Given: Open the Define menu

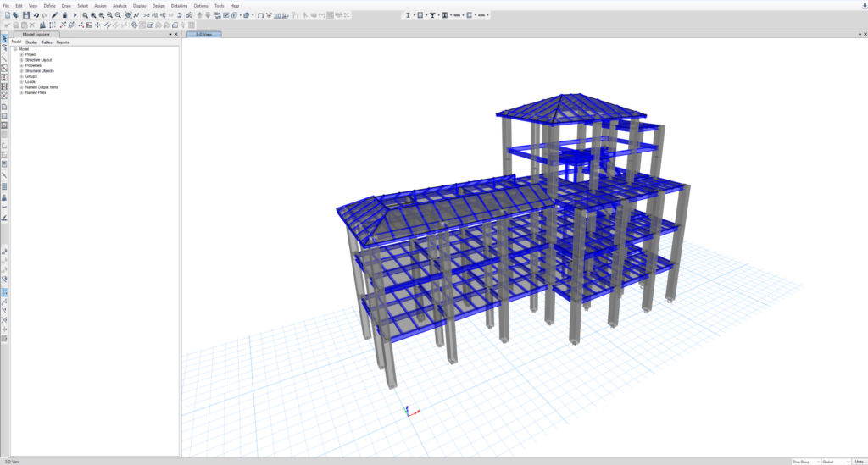Looking at the screenshot, I should [x=49, y=5].
